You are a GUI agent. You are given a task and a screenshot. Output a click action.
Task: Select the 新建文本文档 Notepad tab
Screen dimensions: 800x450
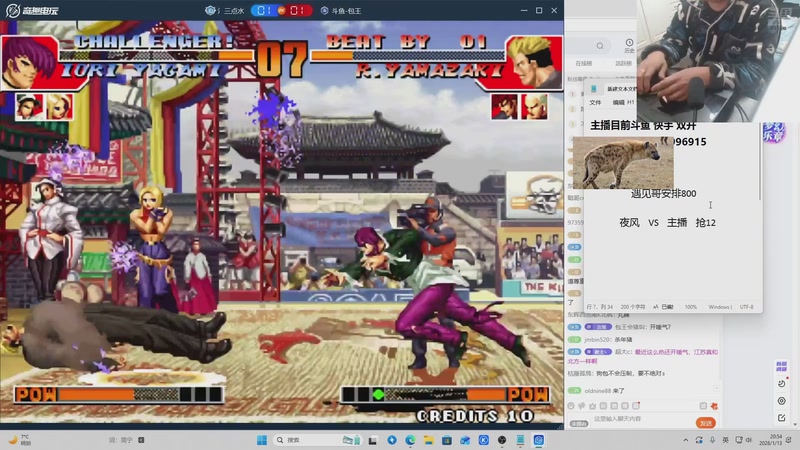click(x=621, y=89)
